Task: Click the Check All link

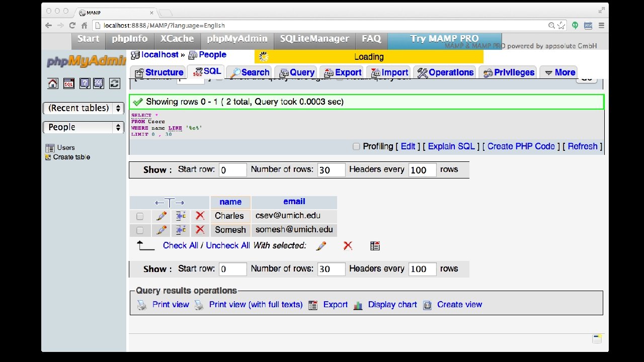Action: [x=181, y=245]
